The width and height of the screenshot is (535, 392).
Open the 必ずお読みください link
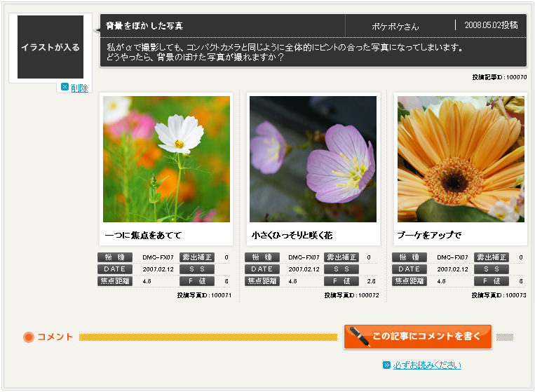427,365
